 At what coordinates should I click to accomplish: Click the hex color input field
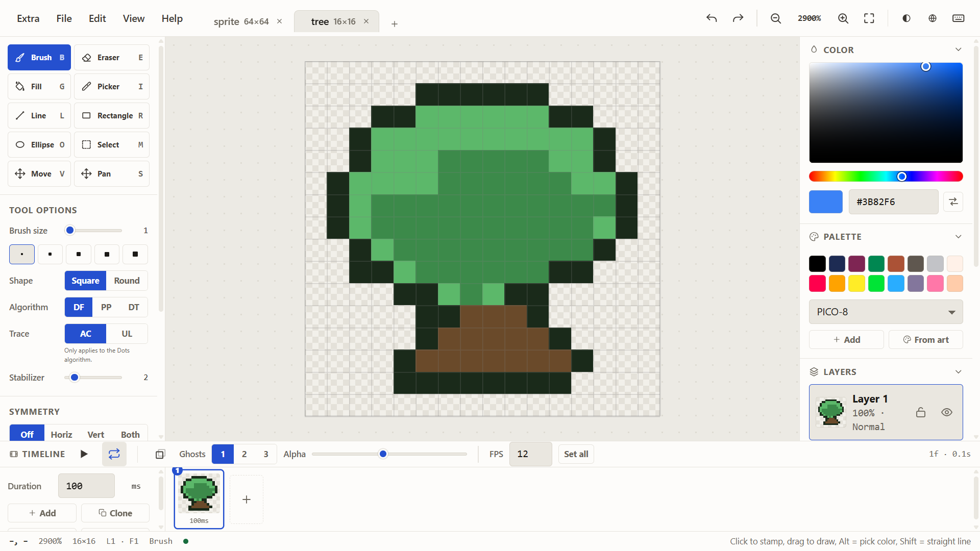893,202
